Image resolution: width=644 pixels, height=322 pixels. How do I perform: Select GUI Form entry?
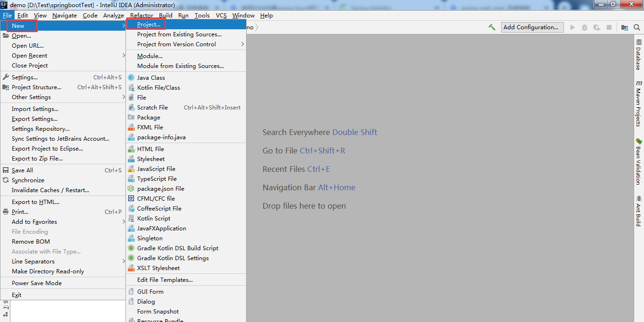point(186,291)
